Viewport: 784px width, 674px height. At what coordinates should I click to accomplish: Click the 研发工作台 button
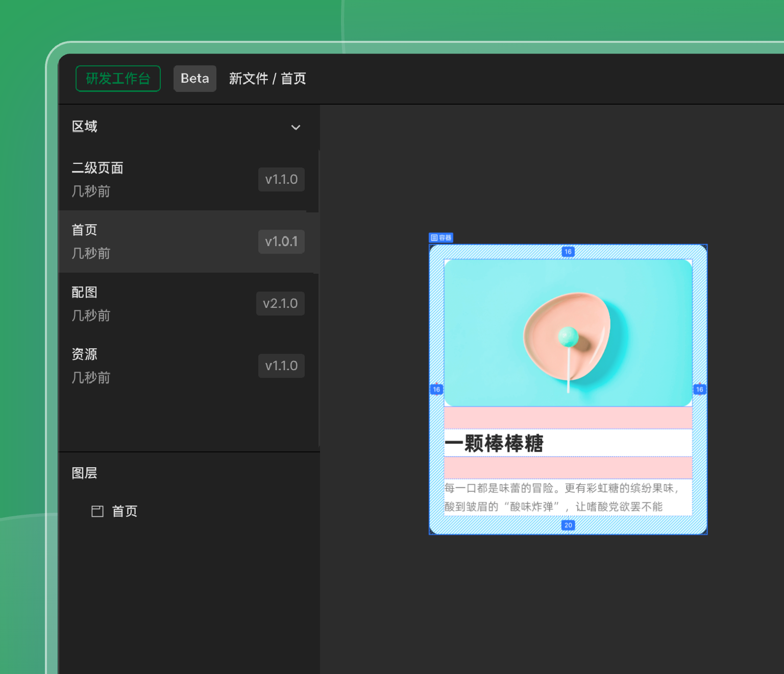coord(118,79)
